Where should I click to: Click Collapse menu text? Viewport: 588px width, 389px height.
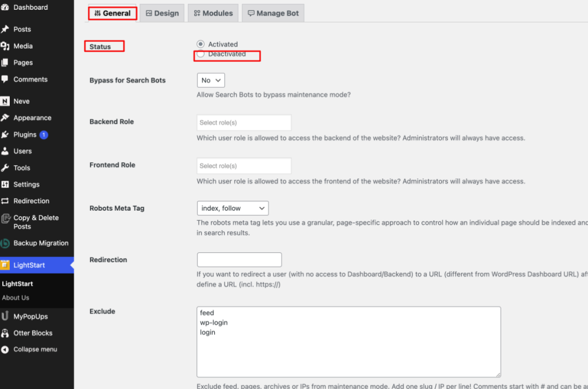(35, 349)
